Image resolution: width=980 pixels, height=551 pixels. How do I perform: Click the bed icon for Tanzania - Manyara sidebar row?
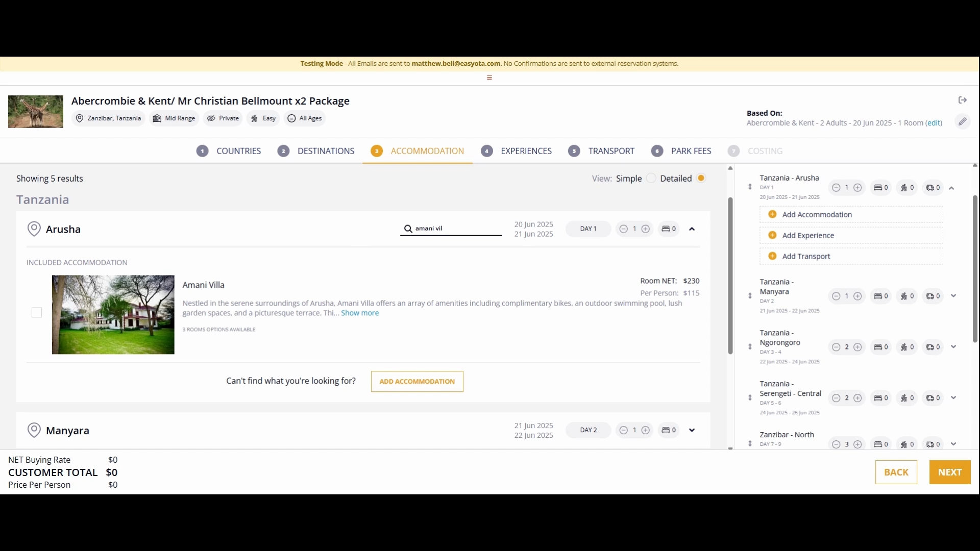coord(878,296)
